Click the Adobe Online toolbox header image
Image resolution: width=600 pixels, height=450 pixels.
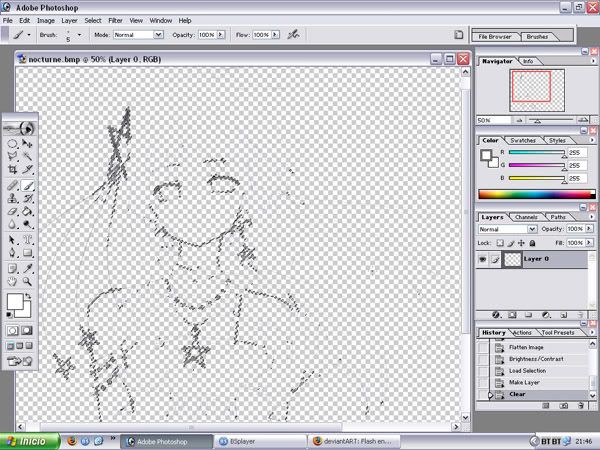click(x=20, y=128)
